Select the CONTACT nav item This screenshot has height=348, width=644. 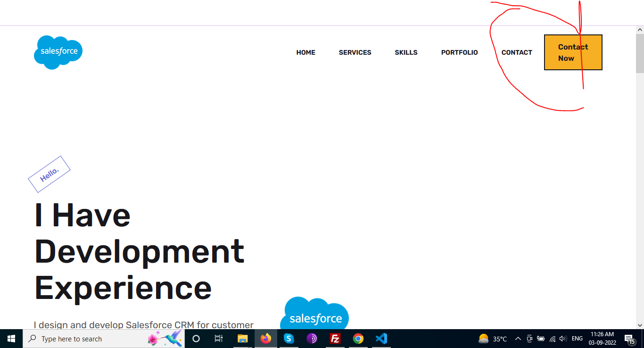coord(517,52)
